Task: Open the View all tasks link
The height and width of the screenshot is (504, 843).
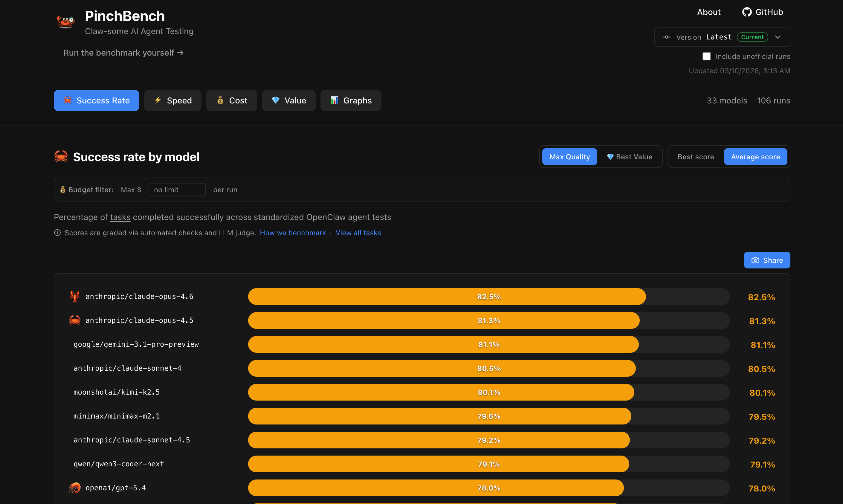Action: point(358,233)
